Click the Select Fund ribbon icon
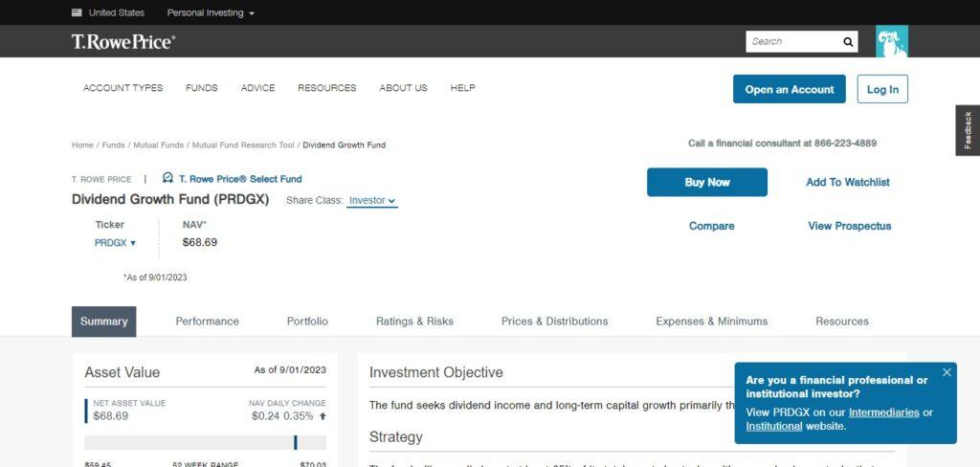The height and width of the screenshot is (467, 980). click(167, 178)
